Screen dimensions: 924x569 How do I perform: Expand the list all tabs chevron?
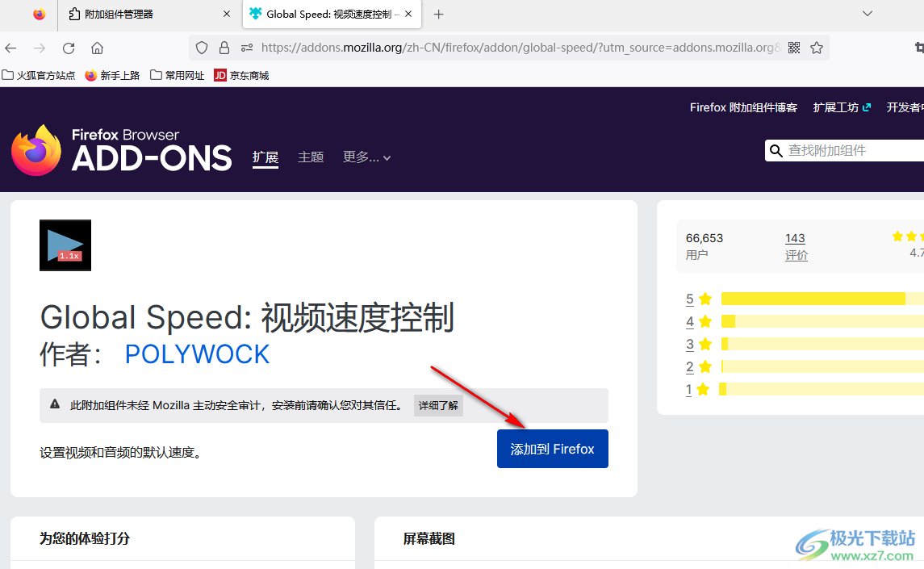tap(867, 14)
